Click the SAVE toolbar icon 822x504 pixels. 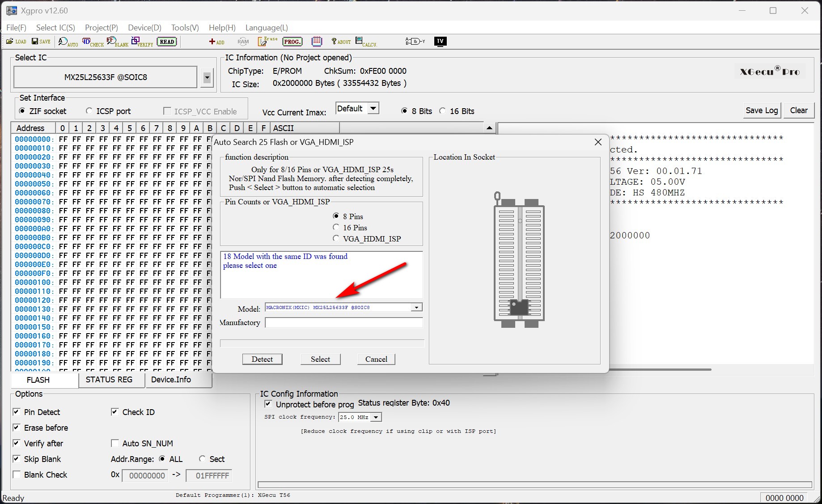[x=41, y=42]
